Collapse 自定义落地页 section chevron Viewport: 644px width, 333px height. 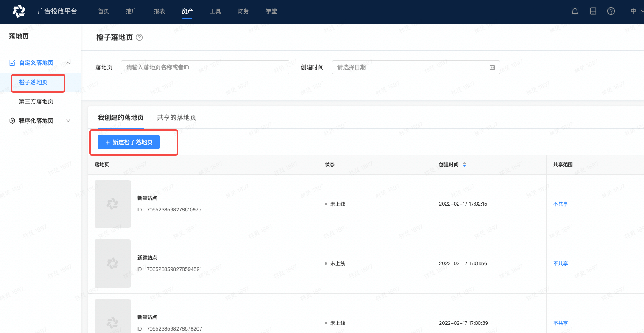tap(68, 63)
